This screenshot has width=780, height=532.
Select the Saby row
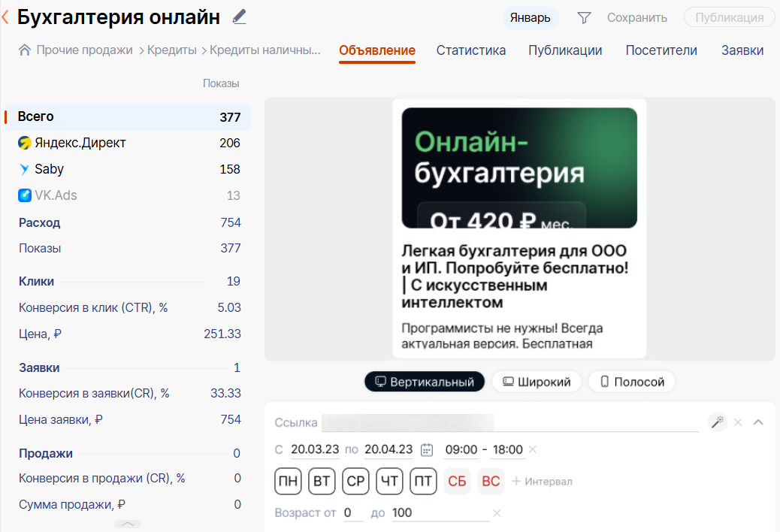pyautogui.click(x=127, y=169)
